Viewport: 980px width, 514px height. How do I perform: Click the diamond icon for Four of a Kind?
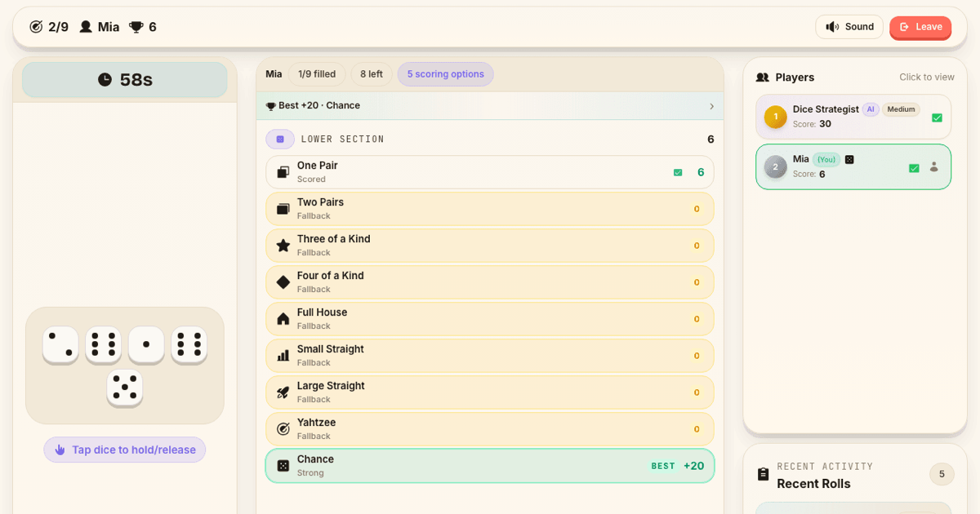283,282
